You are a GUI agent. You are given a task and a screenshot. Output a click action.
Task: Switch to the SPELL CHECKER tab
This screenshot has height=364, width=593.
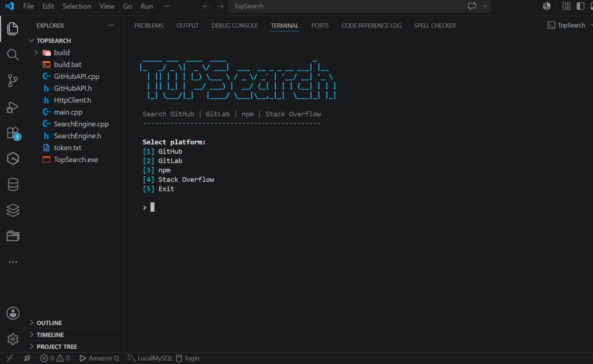point(435,26)
